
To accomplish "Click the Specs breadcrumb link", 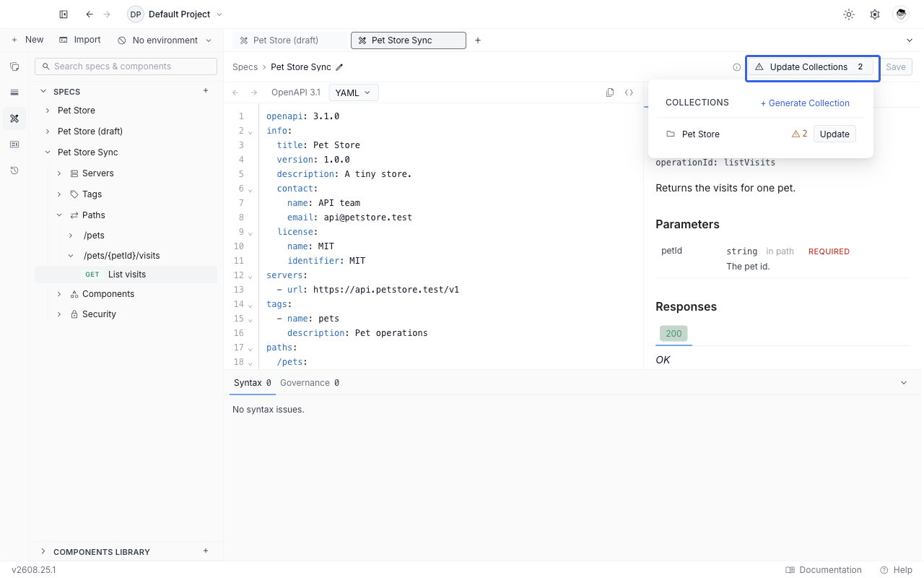I will point(245,67).
